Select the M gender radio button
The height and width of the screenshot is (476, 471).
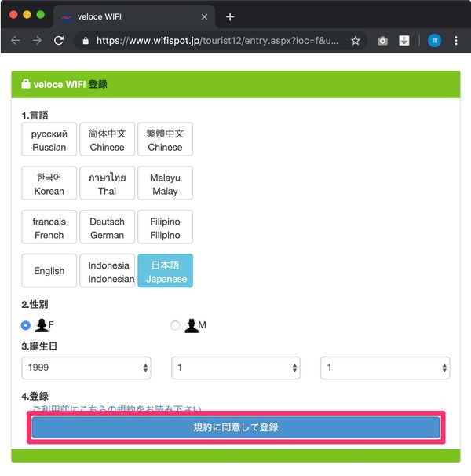pos(175,325)
